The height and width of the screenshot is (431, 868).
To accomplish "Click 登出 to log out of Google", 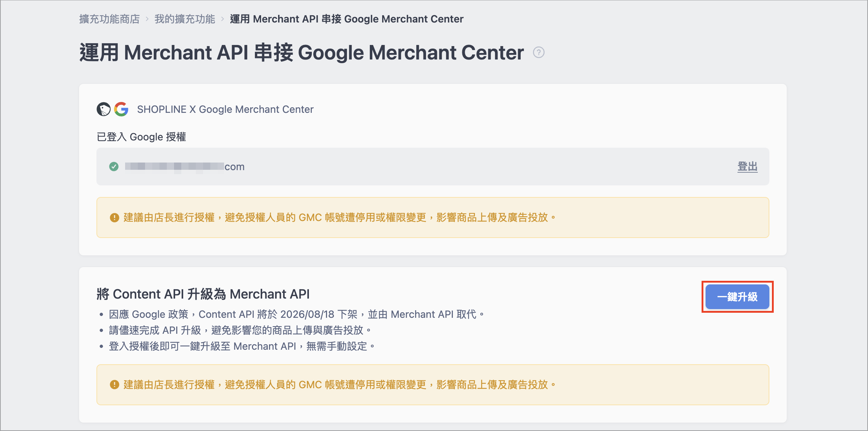I will point(748,167).
